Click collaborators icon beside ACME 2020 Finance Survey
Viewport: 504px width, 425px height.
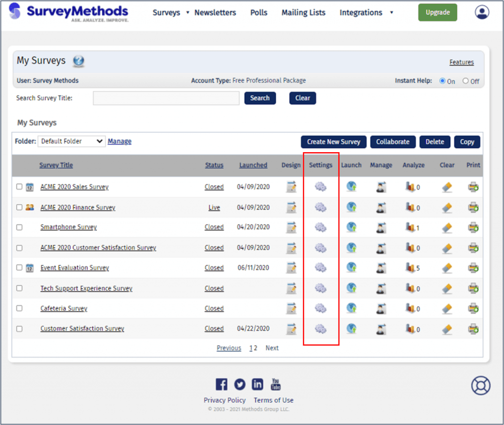pos(30,207)
